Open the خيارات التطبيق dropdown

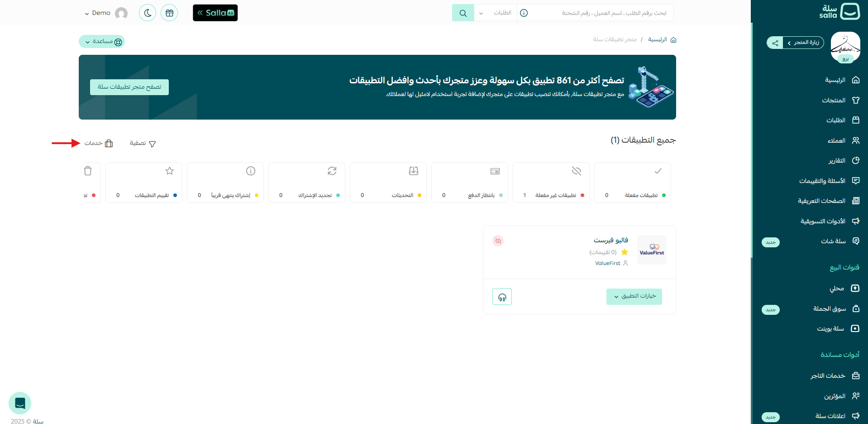click(x=634, y=296)
